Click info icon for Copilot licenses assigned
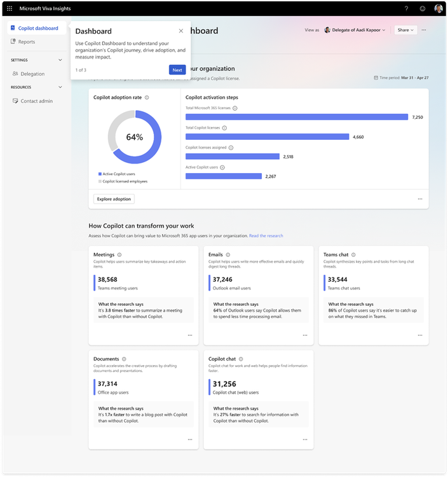This screenshot has height=477, width=448. [231, 148]
